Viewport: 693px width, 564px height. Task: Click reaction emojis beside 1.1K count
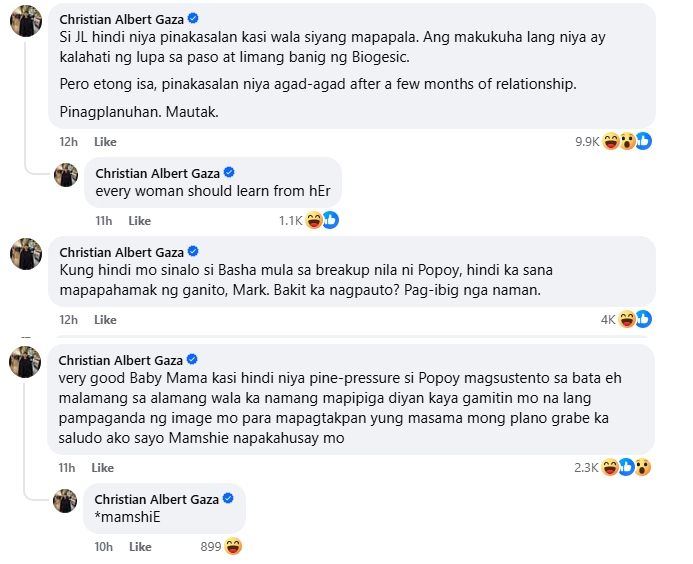coord(322,220)
